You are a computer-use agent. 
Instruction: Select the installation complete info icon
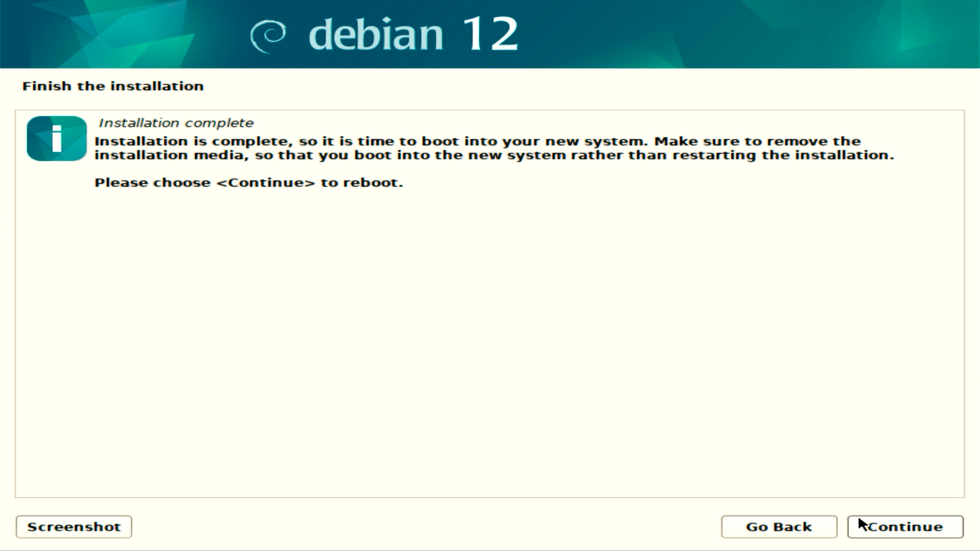[x=57, y=139]
